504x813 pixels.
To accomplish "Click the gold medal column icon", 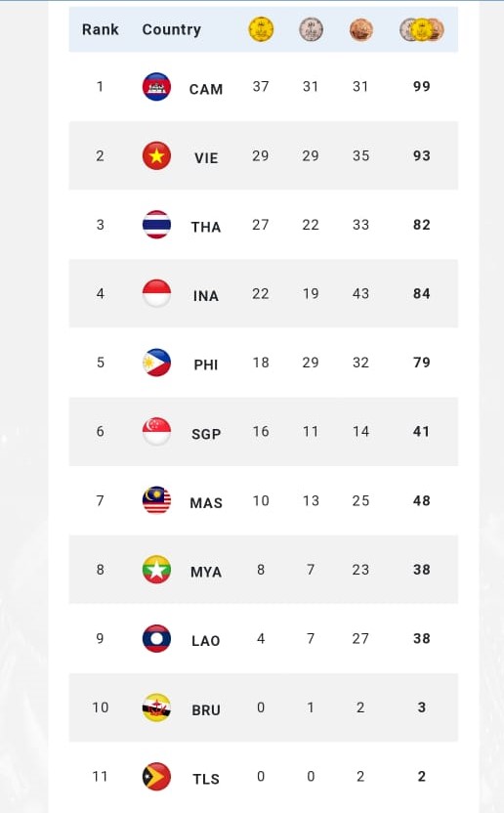I will (x=261, y=29).
